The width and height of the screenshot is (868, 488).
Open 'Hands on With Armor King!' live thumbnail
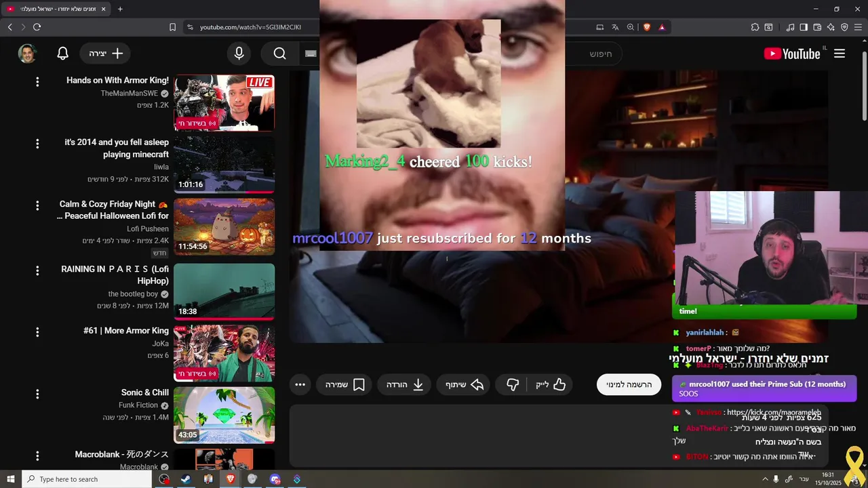pyautogui.click(x=224, y=103)
